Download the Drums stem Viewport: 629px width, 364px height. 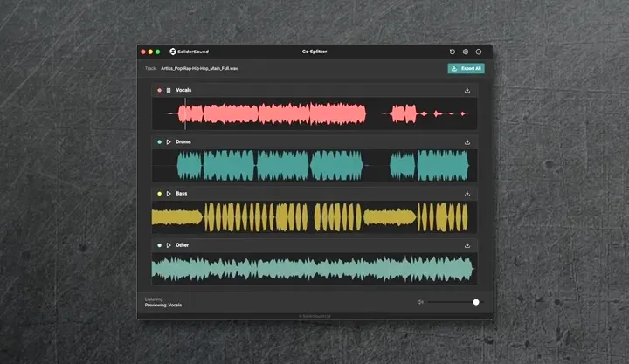point(467,141)
